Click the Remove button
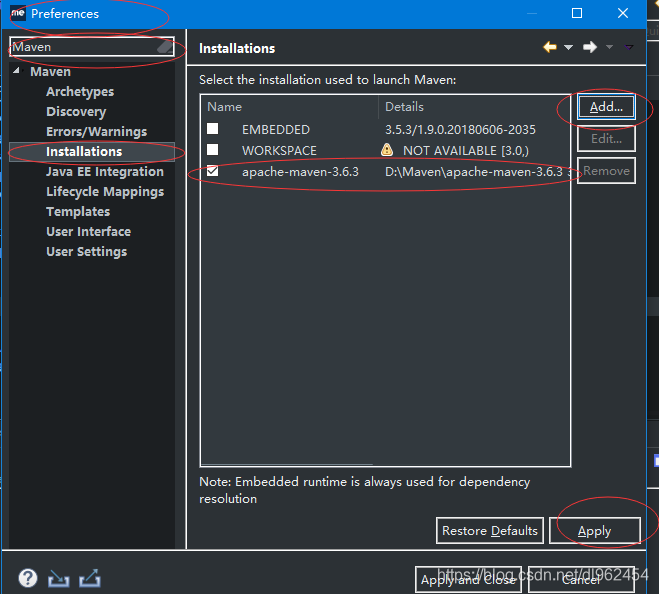The width and height of the screenshot is (659, 594). coord(606,171)
